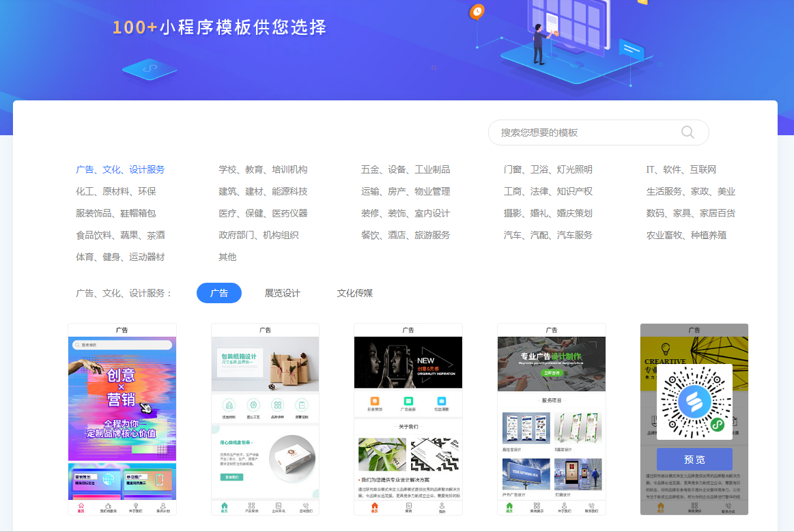Open the IT、软件、互联网 category
Viewport: 794px width, 532px height.
point(681,169)
